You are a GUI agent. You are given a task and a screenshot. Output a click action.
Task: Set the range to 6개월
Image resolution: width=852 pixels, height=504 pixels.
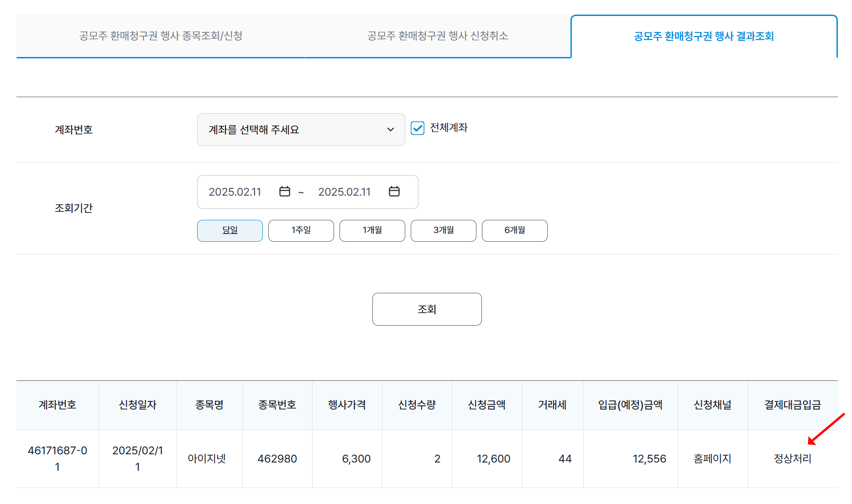514,230
